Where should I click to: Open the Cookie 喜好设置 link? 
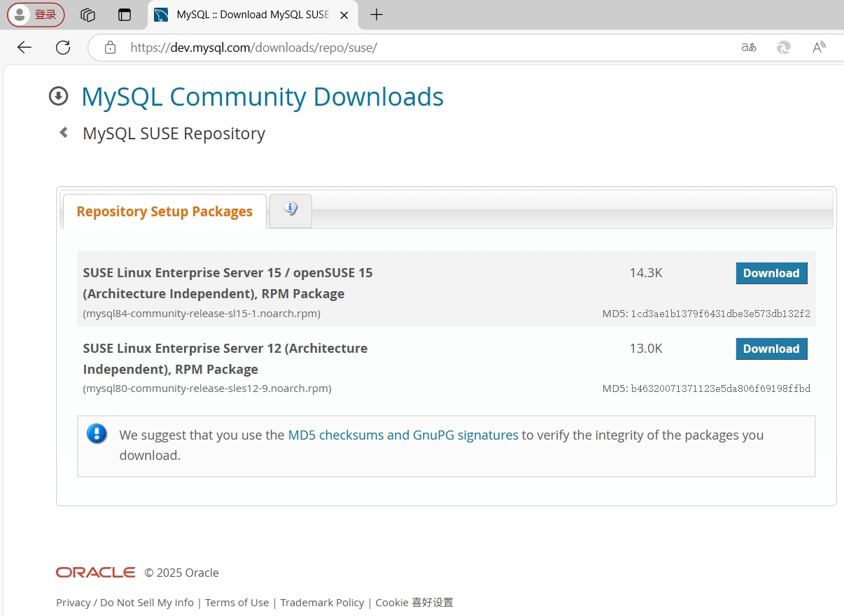pos(414,603)
